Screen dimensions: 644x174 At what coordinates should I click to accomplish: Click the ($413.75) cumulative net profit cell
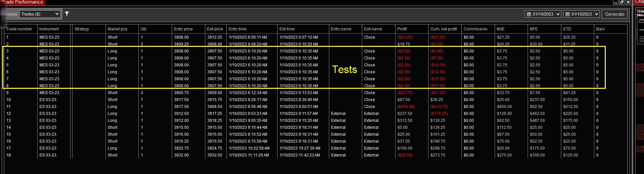coord(439,107)
